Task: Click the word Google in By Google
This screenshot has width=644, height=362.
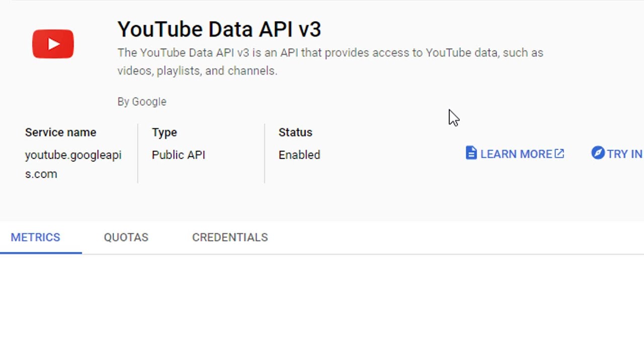Action: tap(149, 102)
